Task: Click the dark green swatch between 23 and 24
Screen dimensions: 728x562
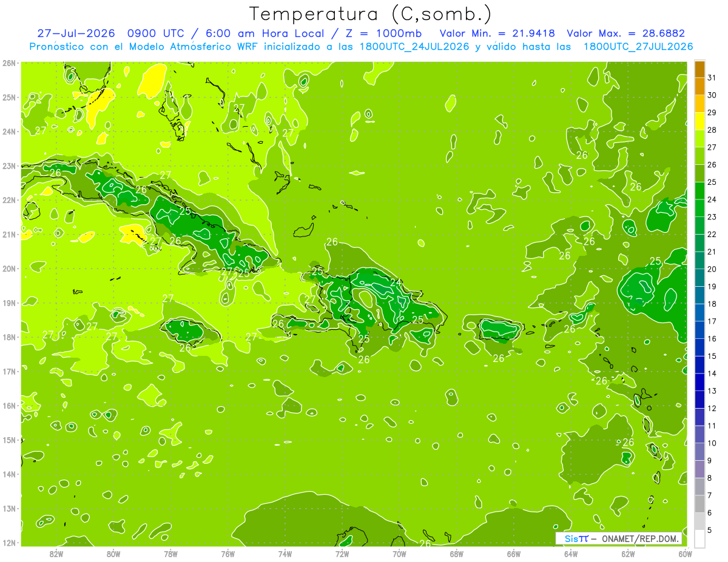Action: tap(699, 208)
